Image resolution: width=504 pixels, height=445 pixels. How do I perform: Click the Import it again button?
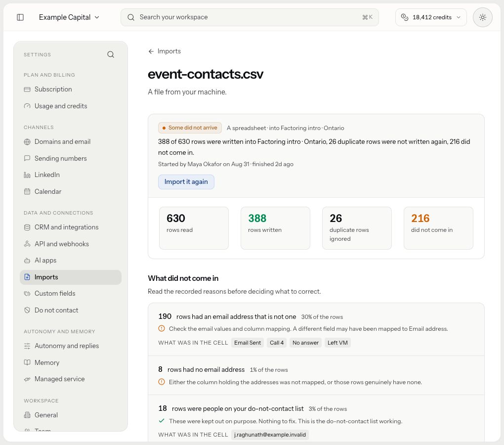tap(186, 181)
